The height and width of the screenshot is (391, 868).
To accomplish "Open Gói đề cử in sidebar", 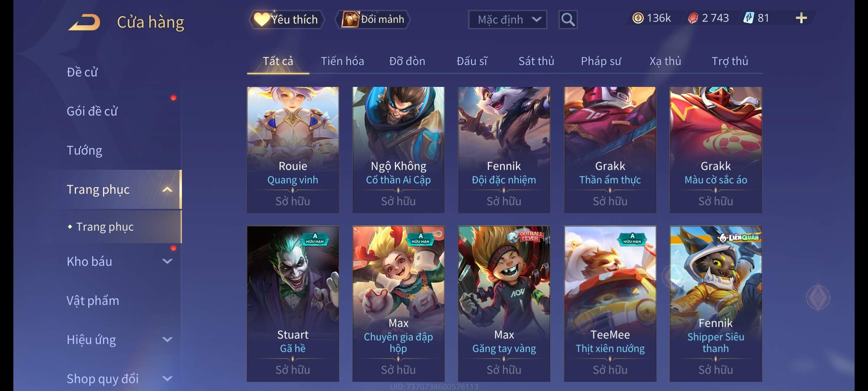I will (x=92, y=111).
